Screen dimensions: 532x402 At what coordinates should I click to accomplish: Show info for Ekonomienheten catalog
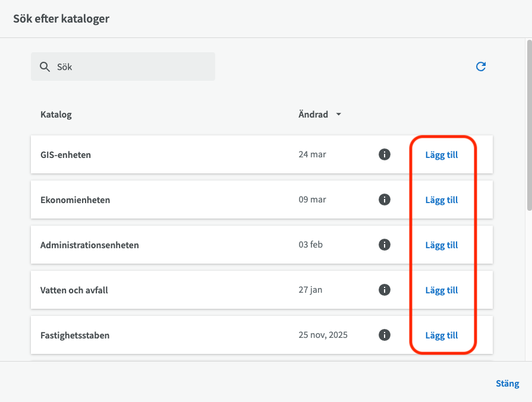coord(385,200)
